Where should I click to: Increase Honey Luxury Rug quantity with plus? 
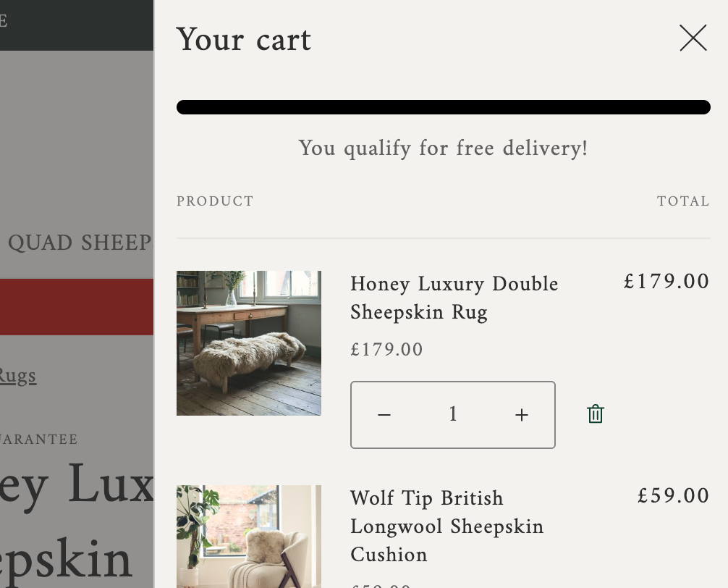click(x=522, y=415)
